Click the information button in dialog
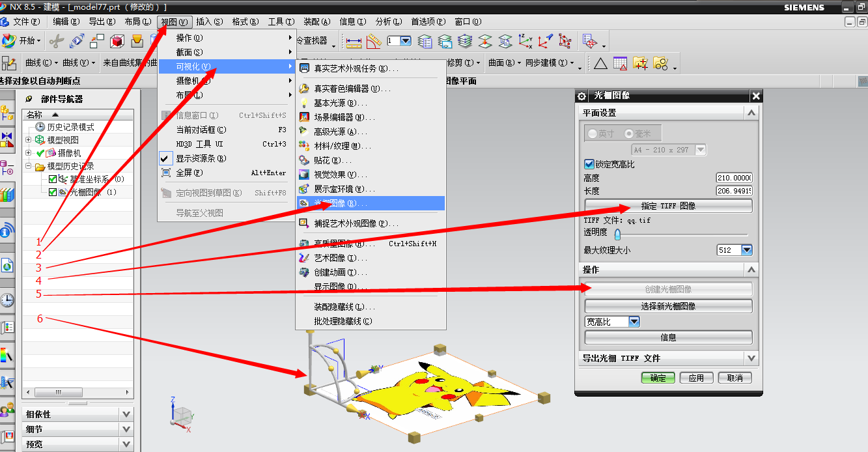The image size is (868, 452). click(668, 337)
